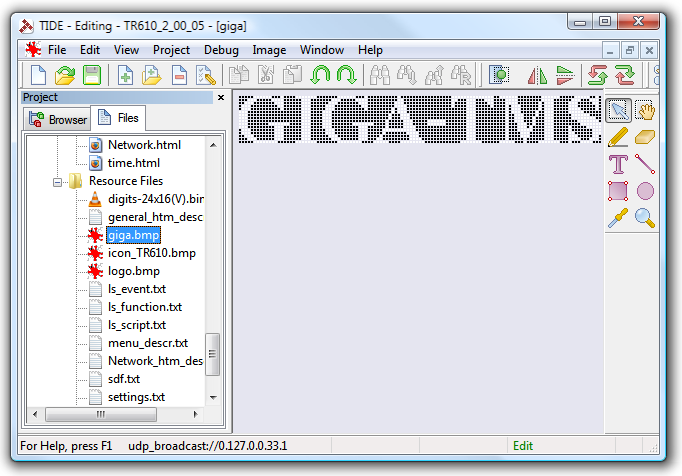Select the rectangle shape tool
682x476 pixels.
click(x=618, y=191)
